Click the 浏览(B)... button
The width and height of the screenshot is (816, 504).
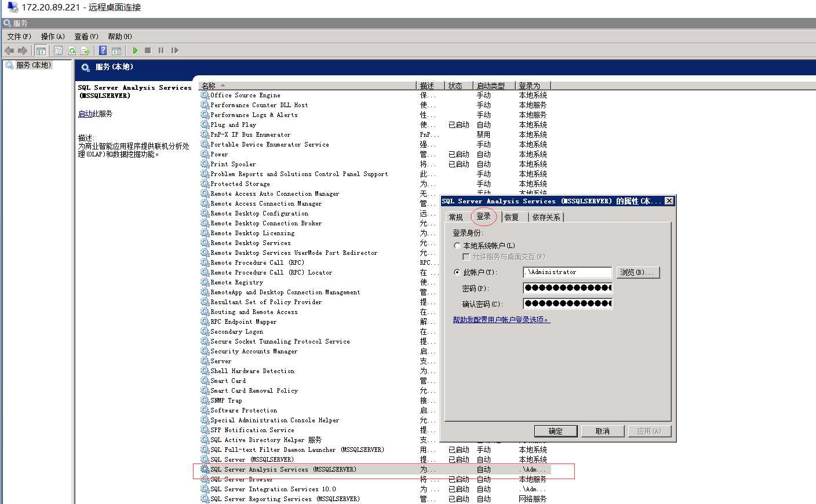click(x=637, y=272)
